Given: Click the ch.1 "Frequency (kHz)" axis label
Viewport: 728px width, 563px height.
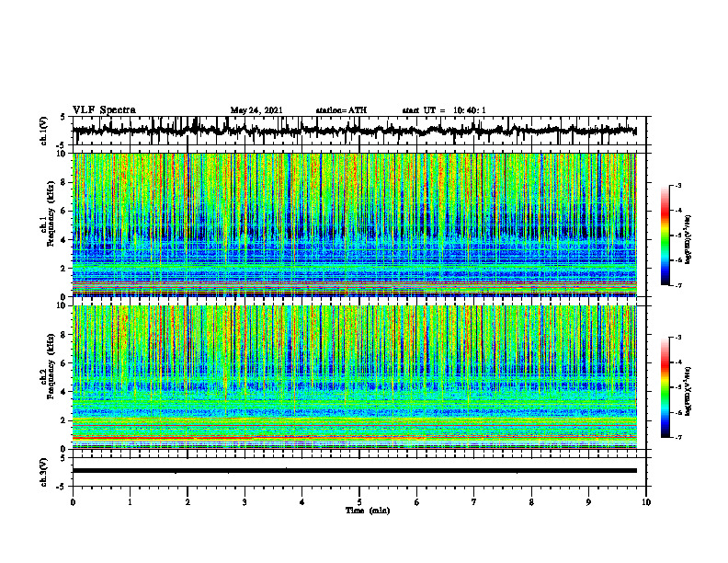Looking at the screenshot, I should pos(51,213).
